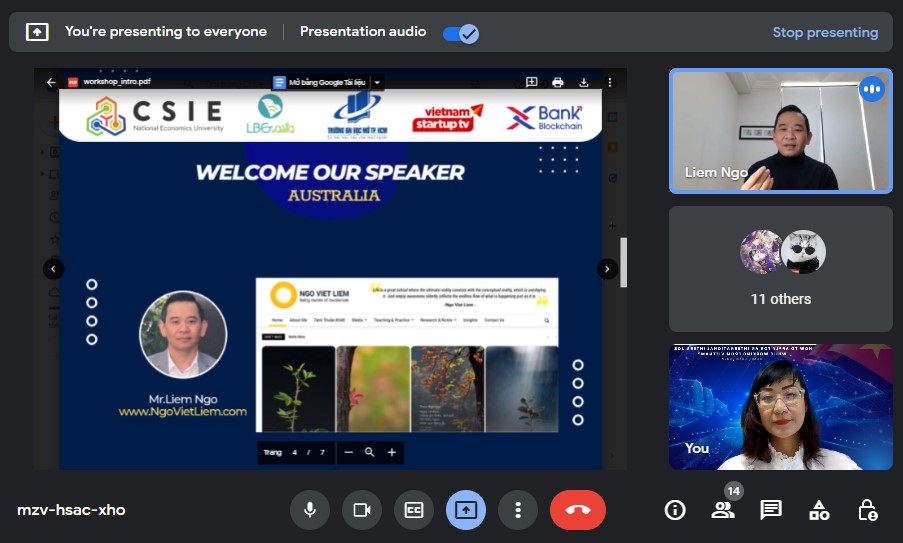The image size is (903, 543).
Task: Zoom out with minus button
Action: pyautogui.click(x=348, y=453)
